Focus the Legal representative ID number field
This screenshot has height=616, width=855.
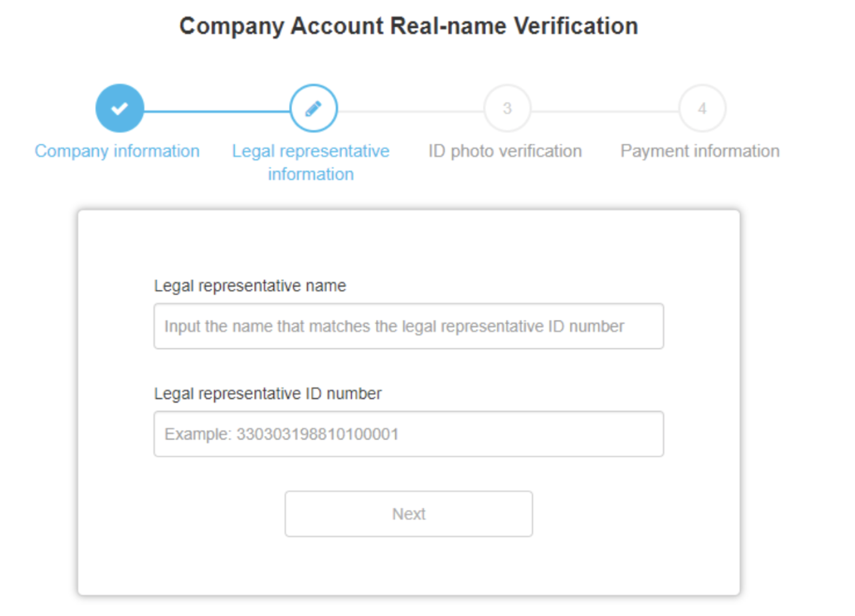408,434
